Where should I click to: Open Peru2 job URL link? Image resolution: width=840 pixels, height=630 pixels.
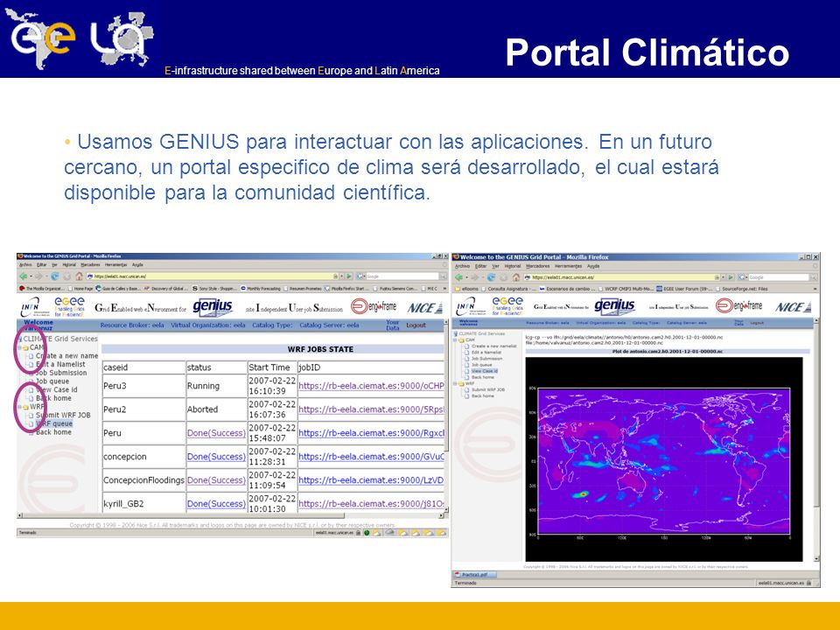[371, 409]
